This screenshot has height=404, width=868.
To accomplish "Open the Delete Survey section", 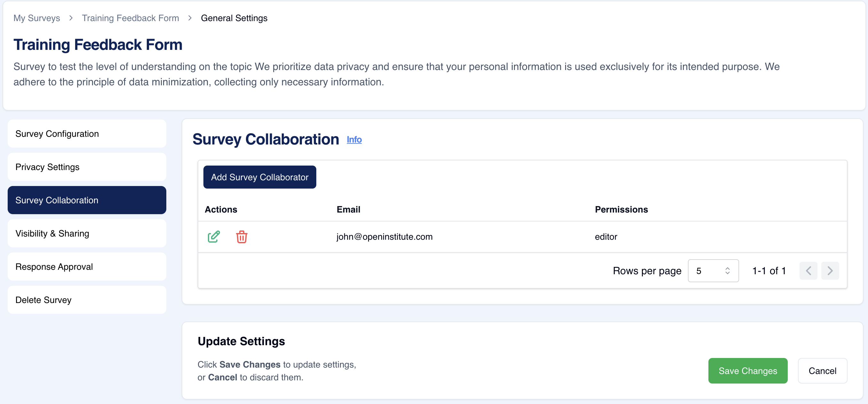I will click(x=87, y=300).
